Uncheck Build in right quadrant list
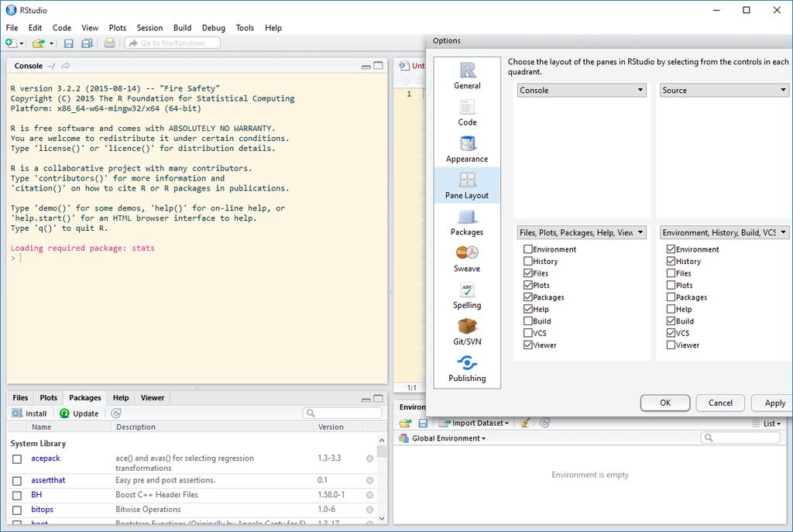The image size is (793, 532). coord(671,321)
